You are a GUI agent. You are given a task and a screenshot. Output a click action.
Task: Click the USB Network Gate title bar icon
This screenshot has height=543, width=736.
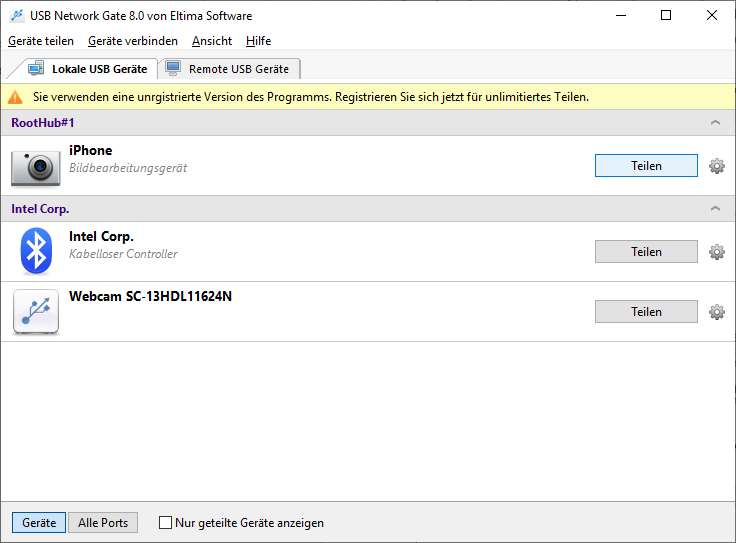tap(16, 15)
